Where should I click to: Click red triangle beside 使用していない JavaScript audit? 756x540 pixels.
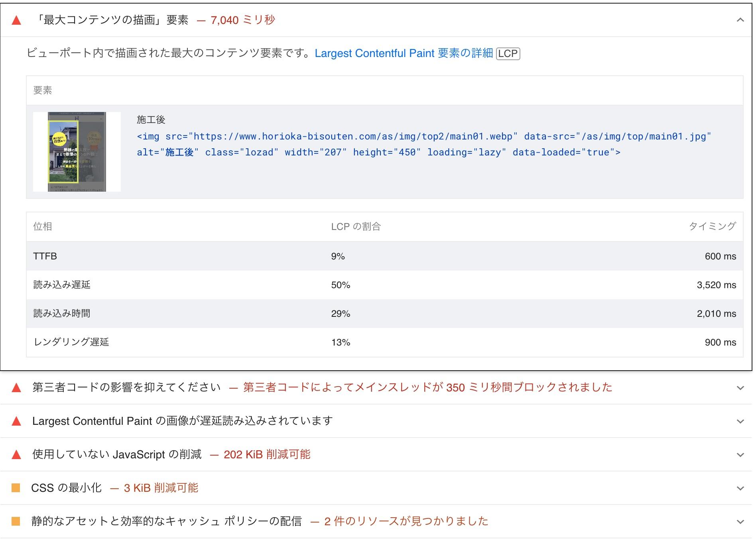(x=16, y=454)
